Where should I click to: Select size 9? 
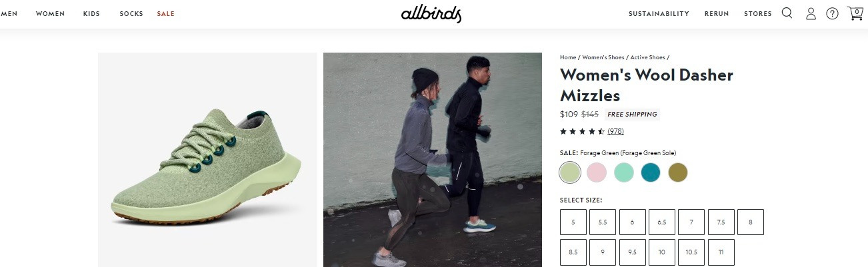point(603,252)
